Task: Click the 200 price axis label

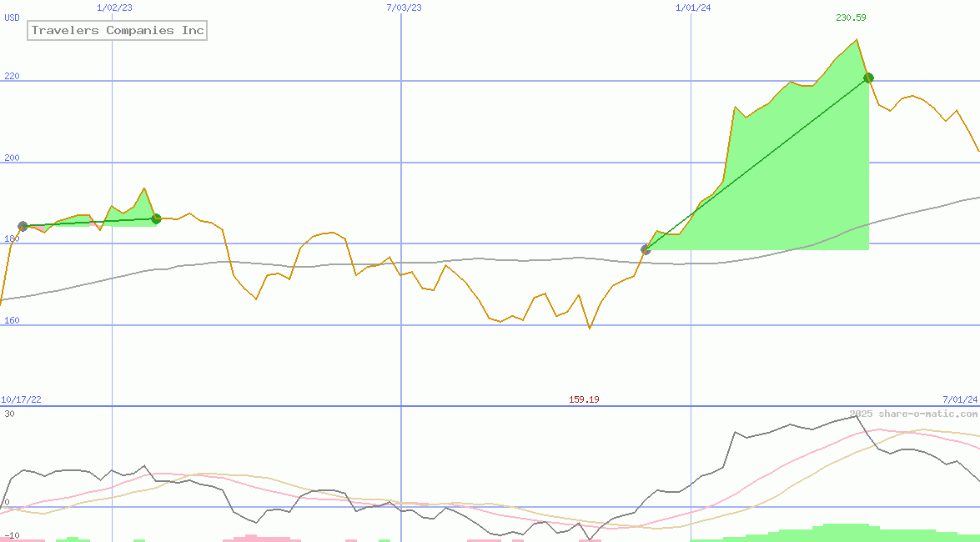Action: click(x=11, y=158)
